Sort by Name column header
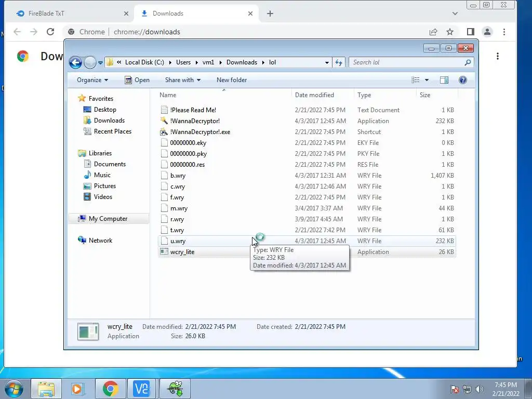 [223, 95]
